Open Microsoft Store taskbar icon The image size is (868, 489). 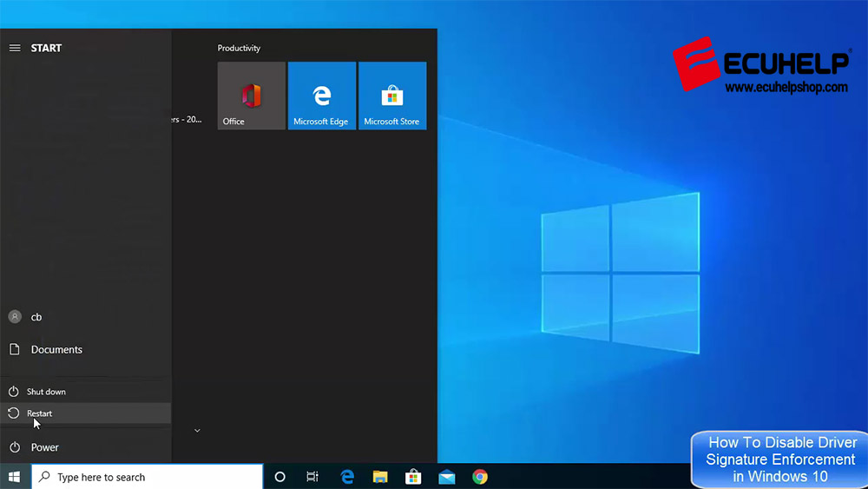point(413,477)
